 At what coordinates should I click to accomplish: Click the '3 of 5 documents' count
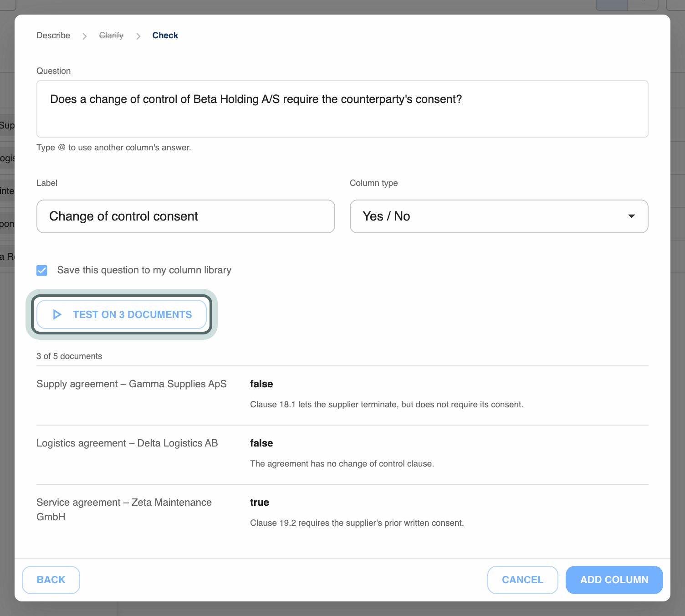point(69,356)
